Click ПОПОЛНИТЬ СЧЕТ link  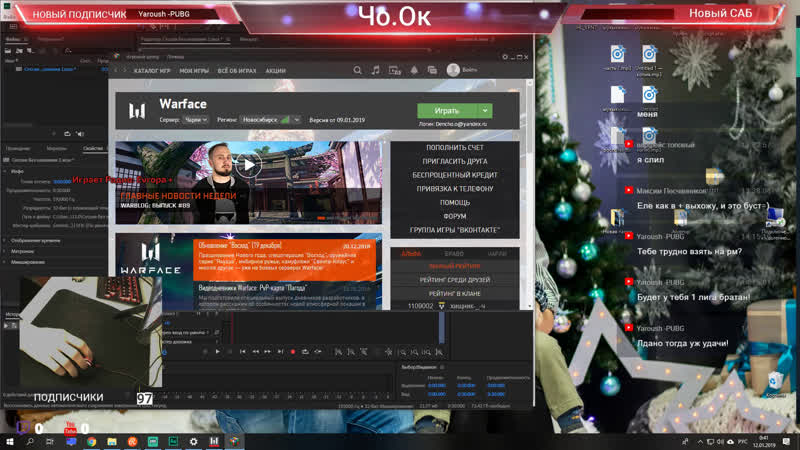[x=455, y=147]
